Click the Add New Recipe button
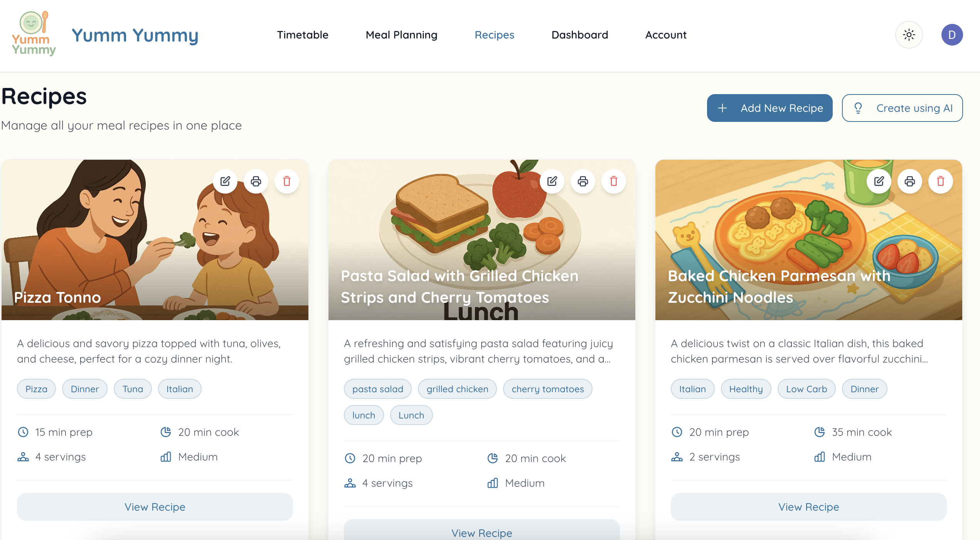 click(x=770, y=108)
